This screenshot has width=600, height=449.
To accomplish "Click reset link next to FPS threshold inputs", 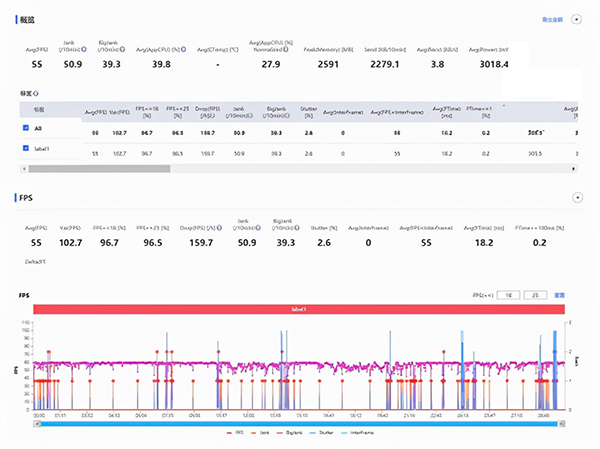I will [560, 296].
